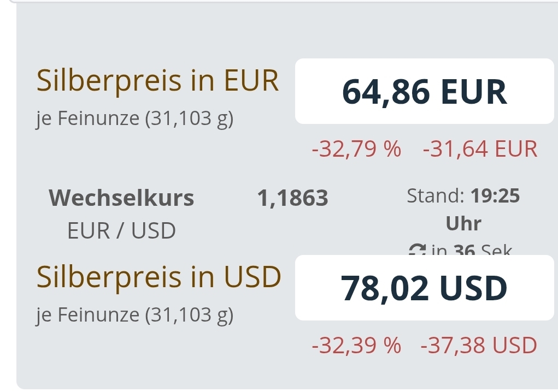Screen dimensions: 558x392
Task: Click the word 'Uhr' below the timestamp
Action: point(463,223)
